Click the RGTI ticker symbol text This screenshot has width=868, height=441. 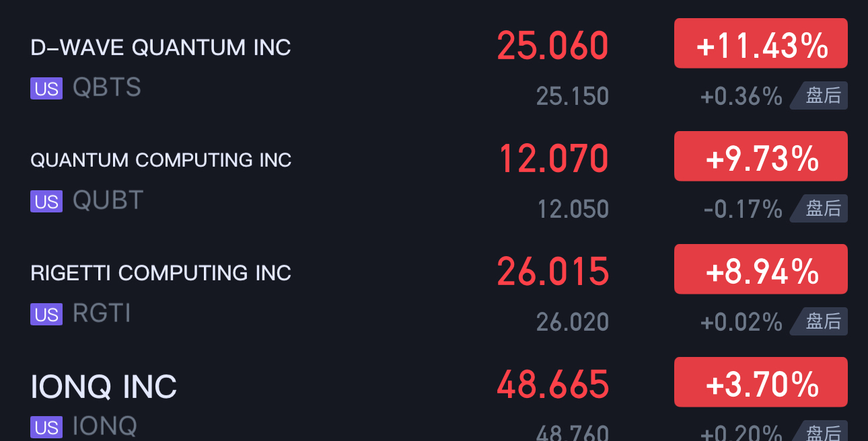pos(102,313)
